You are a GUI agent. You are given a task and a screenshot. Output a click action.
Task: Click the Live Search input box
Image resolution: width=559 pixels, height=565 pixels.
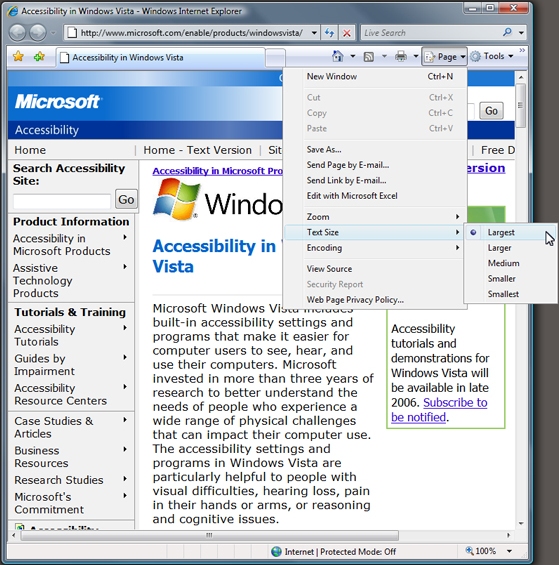point(431,33)
